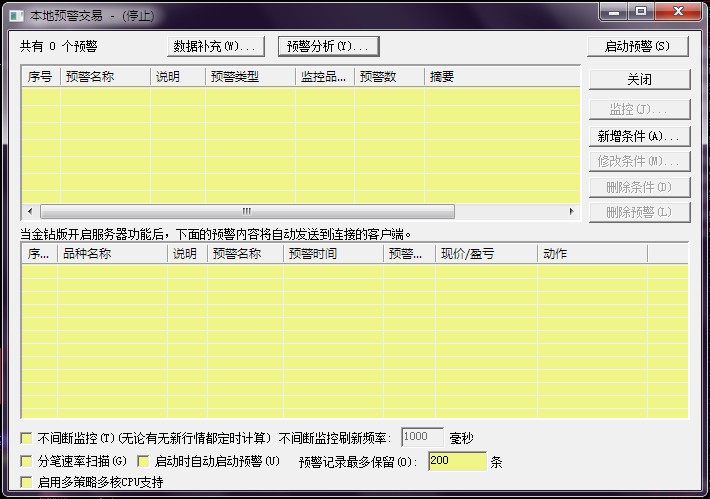Click the 监控品... column header
The image size is (710, 499).
(x=325, y=77)
